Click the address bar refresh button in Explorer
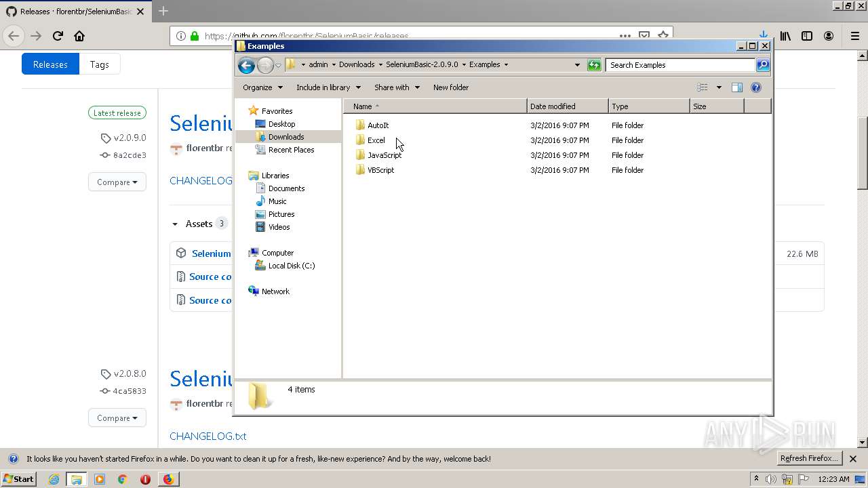Image resolution: width=868 pixels, height=488 pixels. pos(594,65)
